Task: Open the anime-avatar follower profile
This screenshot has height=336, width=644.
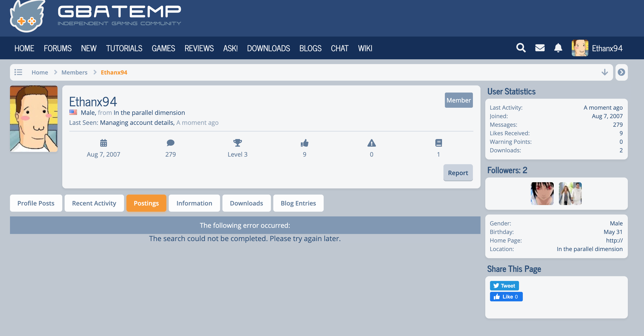Action: click(x=542, y=193)
